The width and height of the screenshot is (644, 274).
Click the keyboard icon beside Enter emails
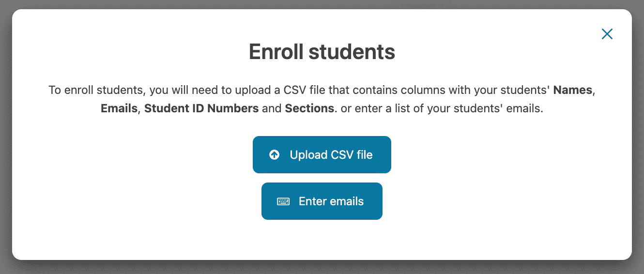pos(283,201)
